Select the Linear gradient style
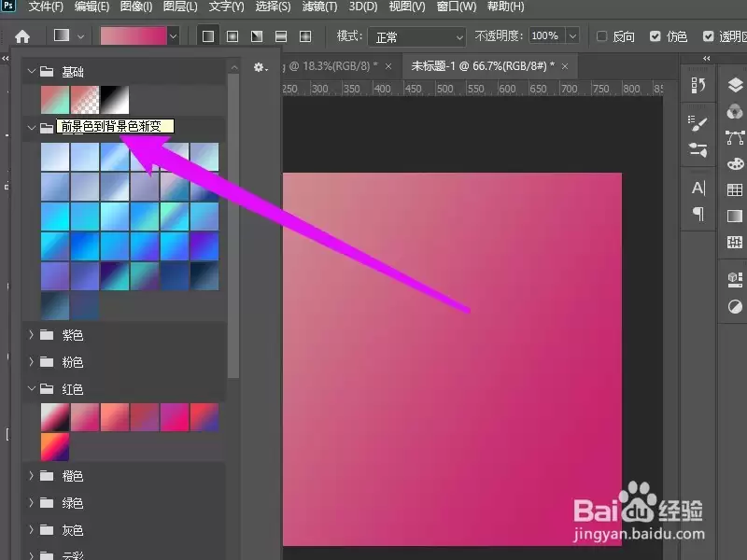This screenshot has height=560, width=747. tap(207, 36)
